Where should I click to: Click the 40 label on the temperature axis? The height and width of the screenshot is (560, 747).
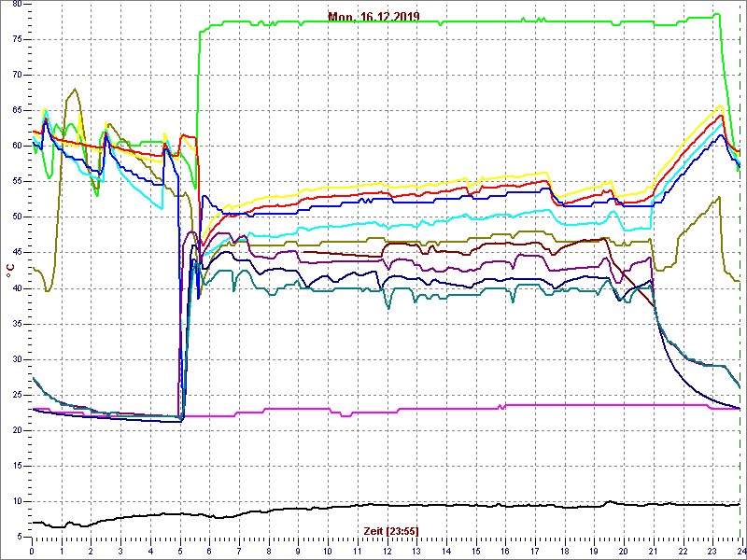click(16, 288)
